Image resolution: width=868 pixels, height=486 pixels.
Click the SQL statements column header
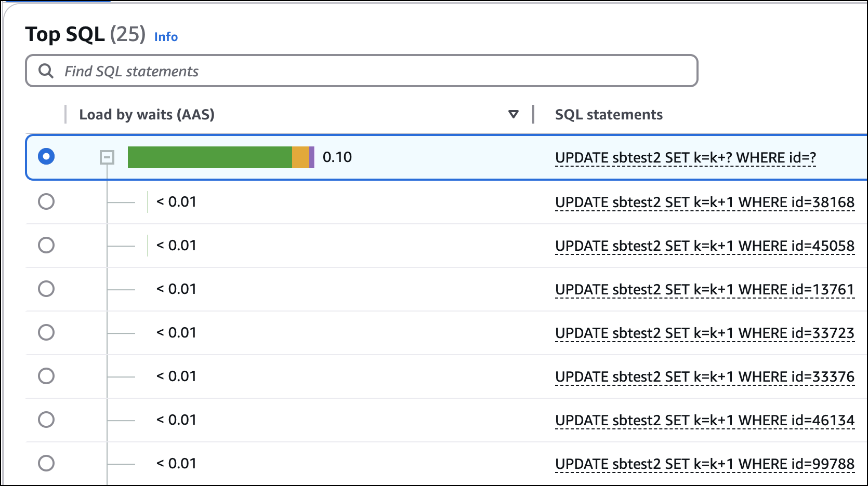tap(608, 114)
